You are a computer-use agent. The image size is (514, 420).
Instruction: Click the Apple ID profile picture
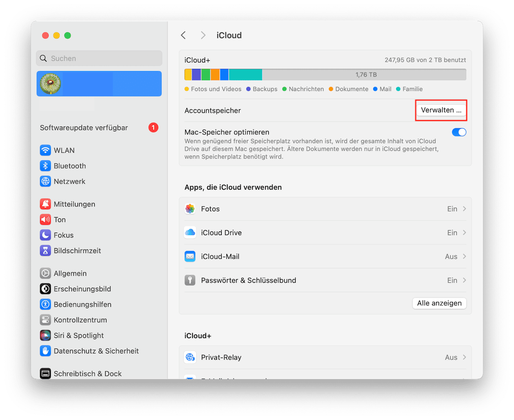[50, 84]
